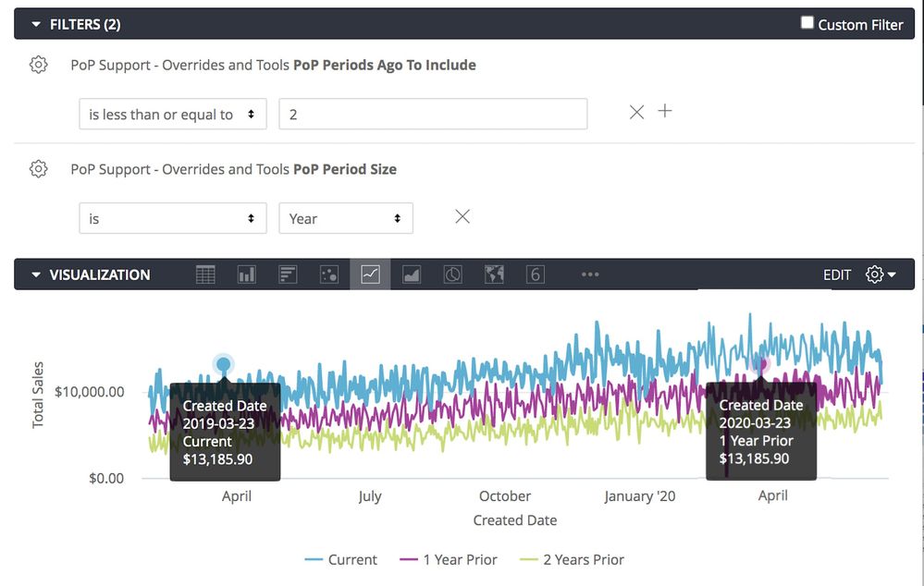Select the pie chart visualization
This screenshot has width=924, height=586.
(x=452, y=275)
